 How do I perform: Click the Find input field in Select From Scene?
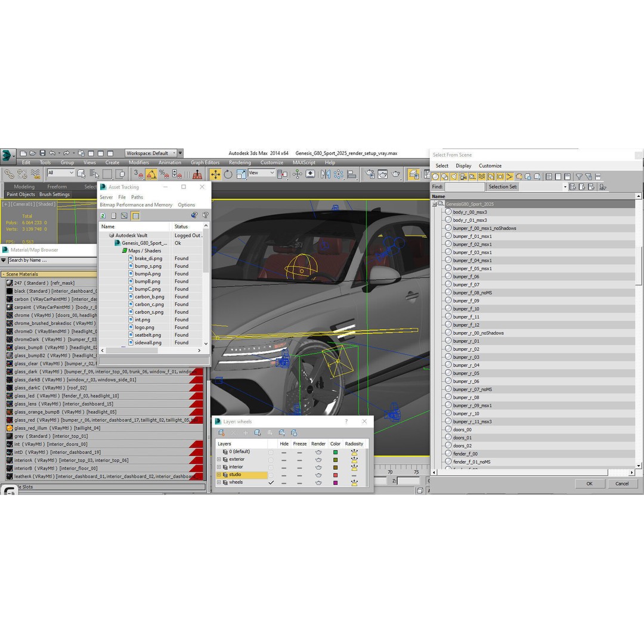[x=465, y=187]
